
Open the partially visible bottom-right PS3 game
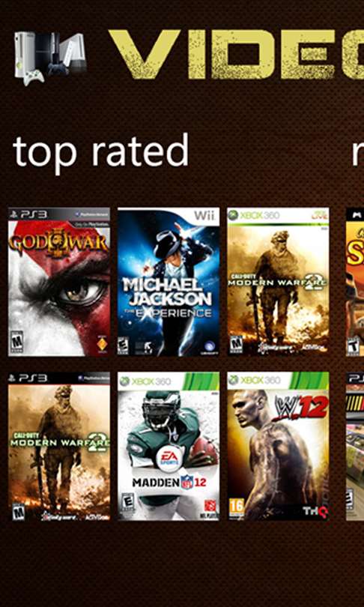pos(355,447)
